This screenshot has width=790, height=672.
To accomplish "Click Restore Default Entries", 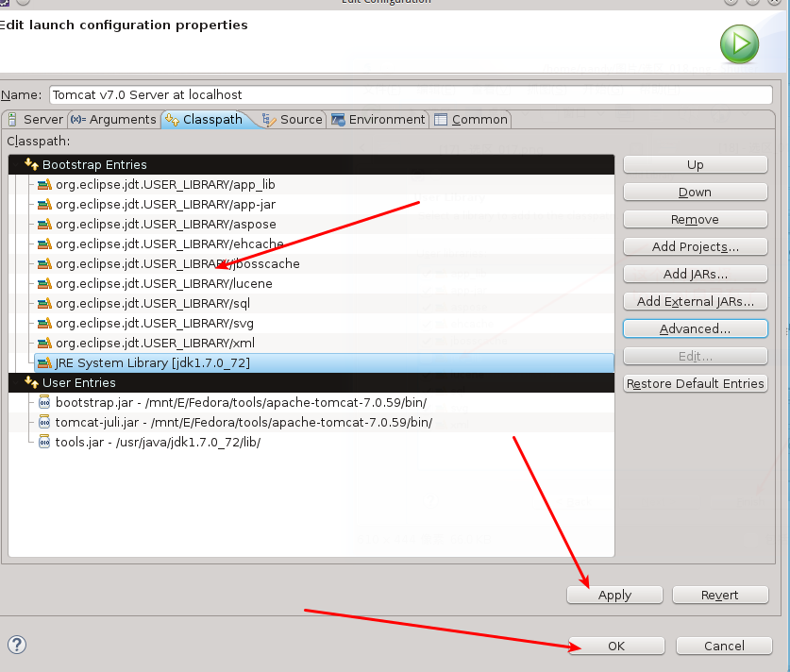I will click(x=696, y=383).
